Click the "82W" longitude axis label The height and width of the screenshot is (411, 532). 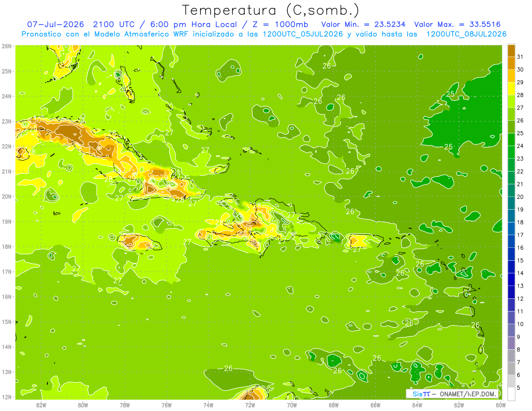41,405
